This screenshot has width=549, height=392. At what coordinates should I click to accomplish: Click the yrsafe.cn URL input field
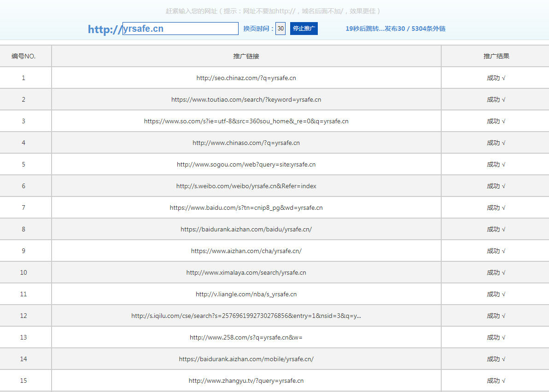(x=180, y=29)
